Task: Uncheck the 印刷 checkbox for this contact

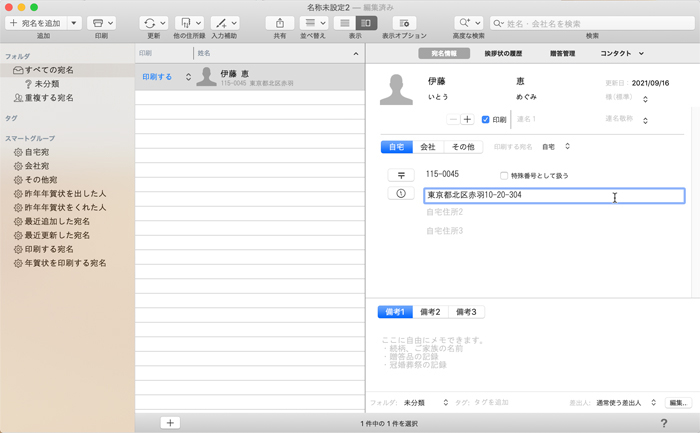Action: pyautogui.click(x=486, y=120)
